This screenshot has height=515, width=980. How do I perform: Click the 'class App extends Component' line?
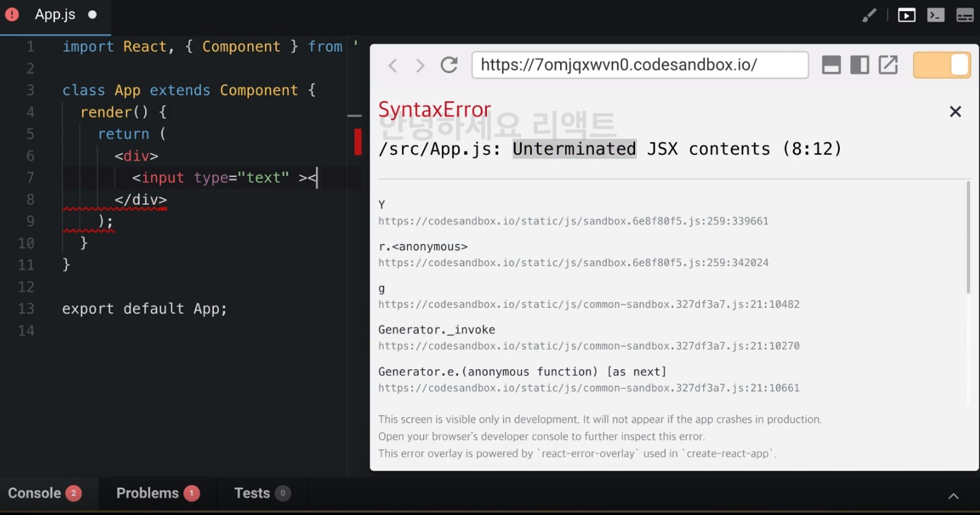pyautogui.click(x=189, y=90)
